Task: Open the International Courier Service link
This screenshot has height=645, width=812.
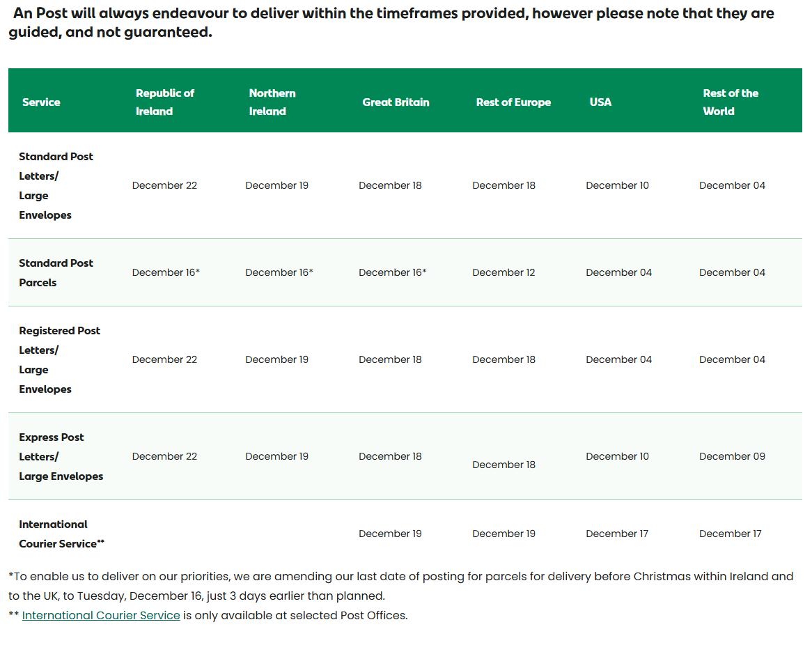Action: [x=101, y=616]
